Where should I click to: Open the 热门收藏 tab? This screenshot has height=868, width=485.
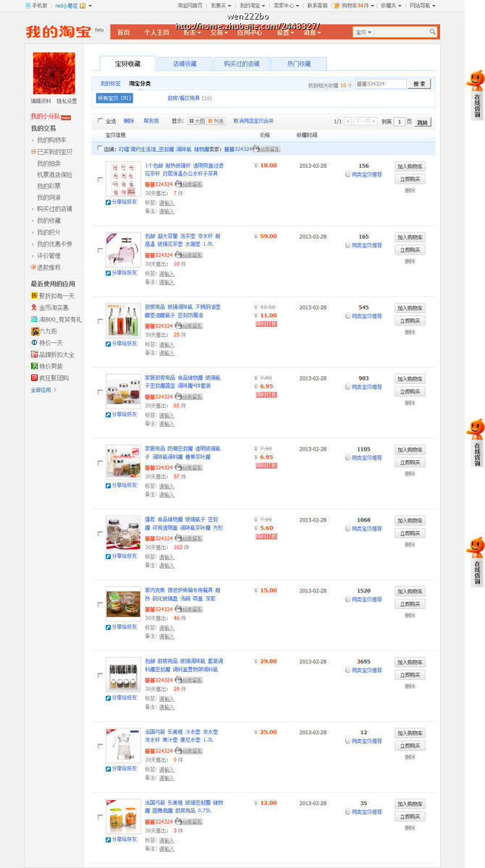click(x=298, y=64)
